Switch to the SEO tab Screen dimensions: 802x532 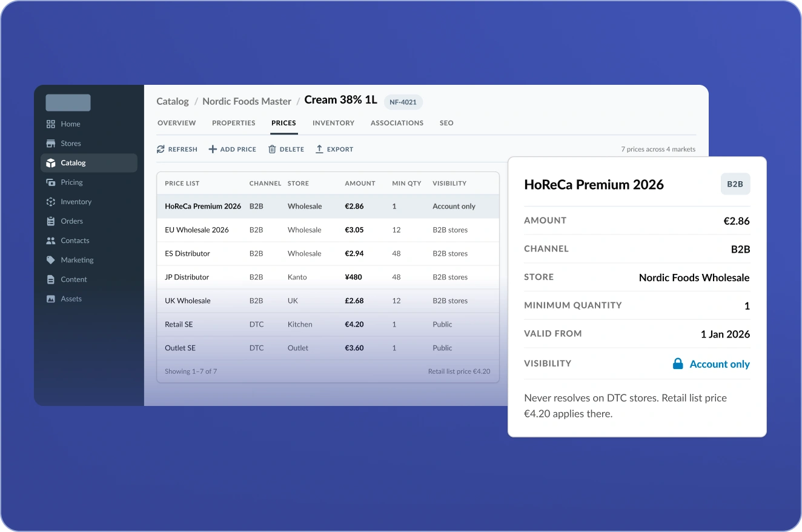point(446,123)
